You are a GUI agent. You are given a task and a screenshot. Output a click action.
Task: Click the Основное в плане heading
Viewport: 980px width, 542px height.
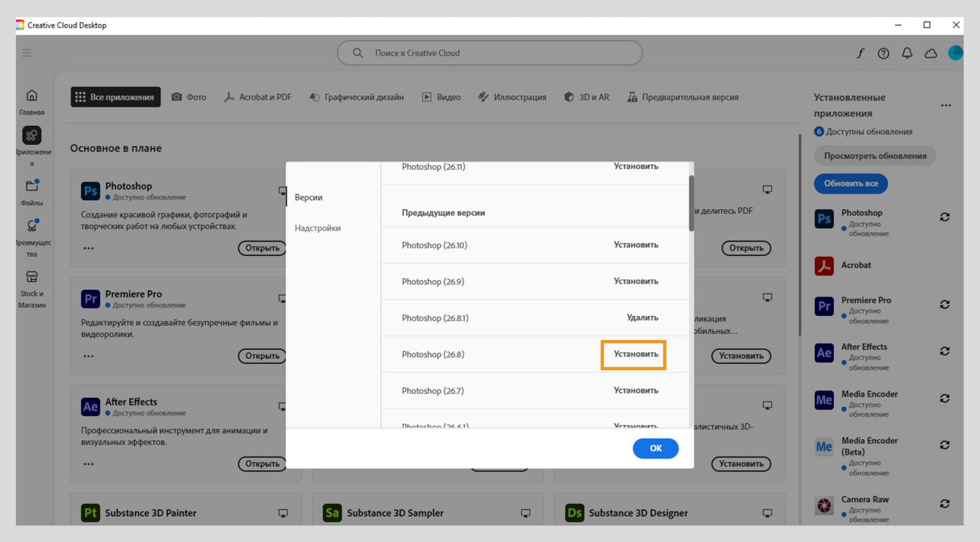pos(116,148)
